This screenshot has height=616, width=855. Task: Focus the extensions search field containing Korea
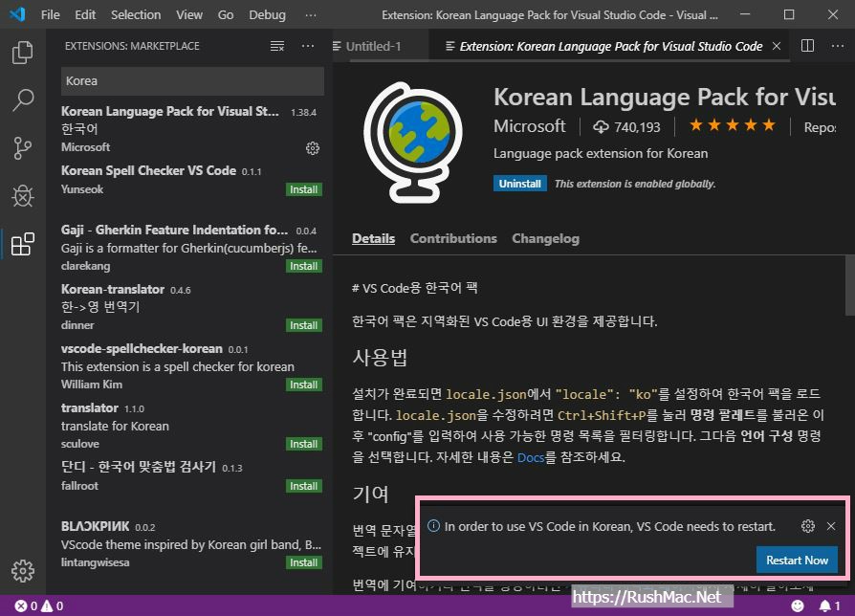[x=192, y=80]
